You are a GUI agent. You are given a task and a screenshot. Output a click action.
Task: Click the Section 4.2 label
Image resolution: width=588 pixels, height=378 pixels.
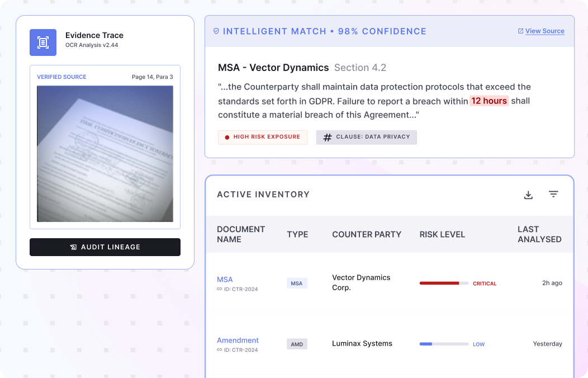pos(360,68)
